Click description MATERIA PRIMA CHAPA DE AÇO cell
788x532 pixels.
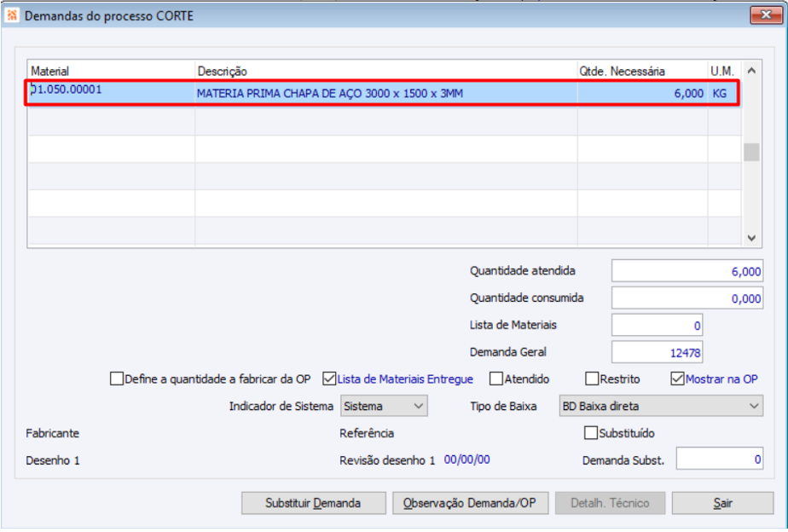point(385,94)
